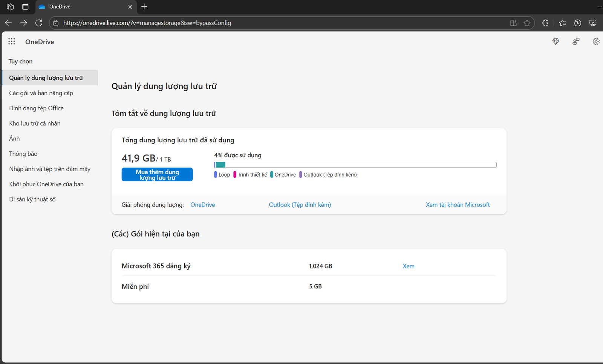Click the Loop legend color swatch
Image resolution: width=603 pixels, height=364 pixels.
(x=216, y=175)
